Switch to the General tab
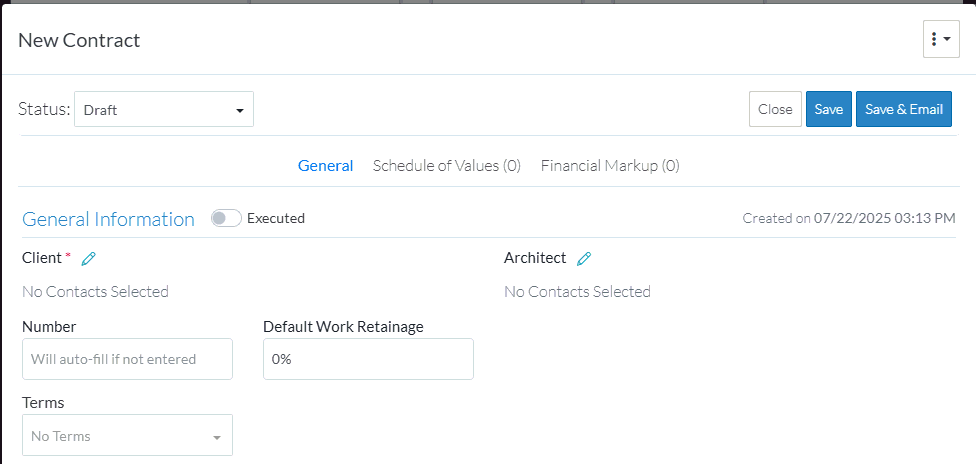976x464 pixels. (x=325, y=166)
